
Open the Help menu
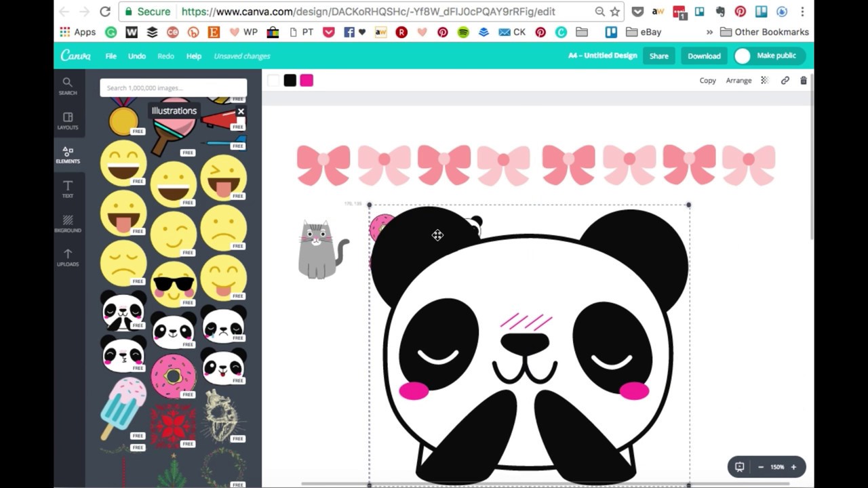pyautogui.click(x=194, y=56)
